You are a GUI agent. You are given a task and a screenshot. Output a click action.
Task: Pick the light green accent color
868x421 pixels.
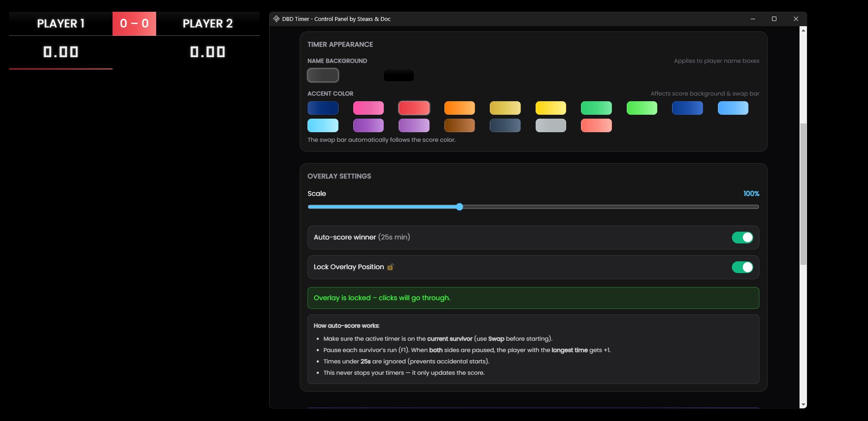(642, 108)
